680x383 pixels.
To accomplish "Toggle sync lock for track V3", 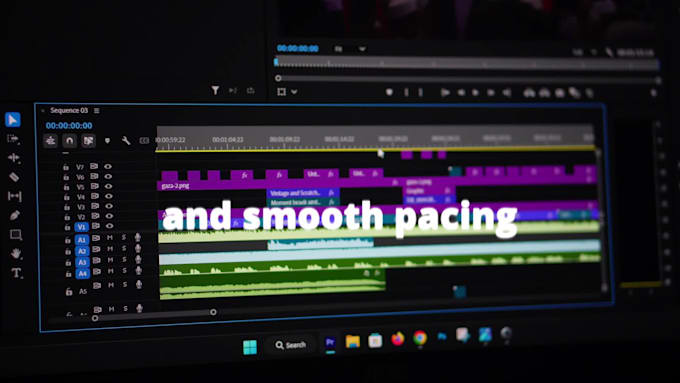I will [95, 206].
